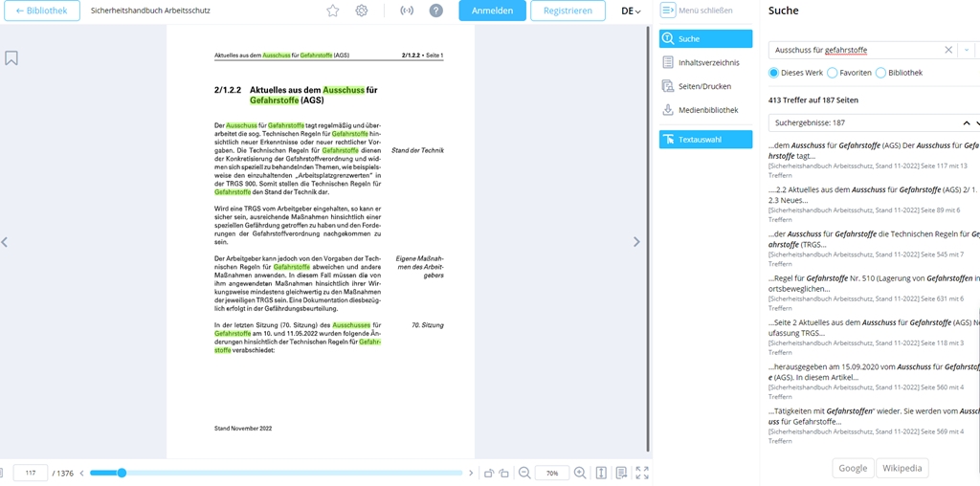Image resolution: width=980 pixels, height=486 pixels.
Task: Zoom out with minus magnifier
Action: pyautogui.click(x=524, y=473)
